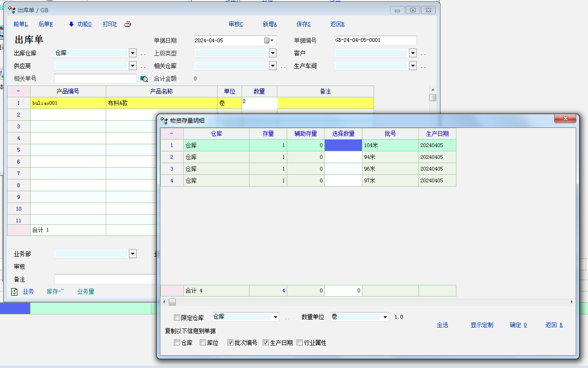The width and height of the screenshot is (588, 368).
Task: Click the 物资存量明细 dialog title icon
Action: point(164,120)
